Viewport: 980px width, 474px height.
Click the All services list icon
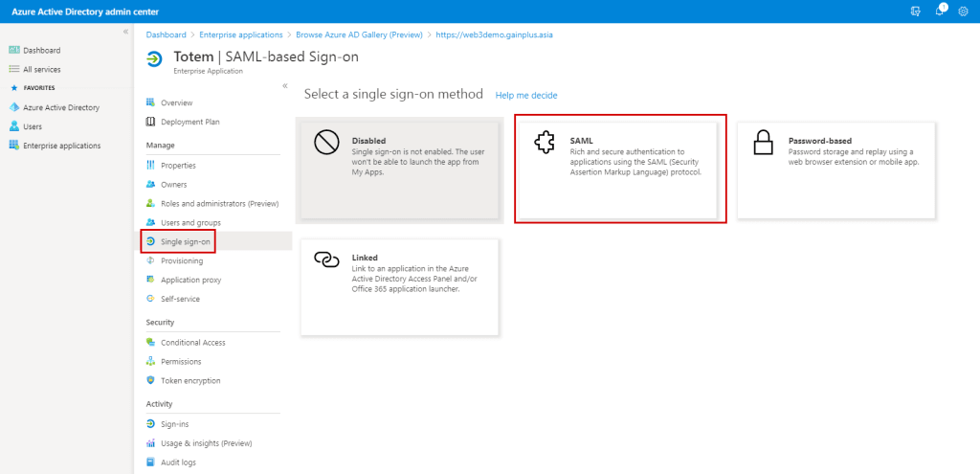click(14, 69)
